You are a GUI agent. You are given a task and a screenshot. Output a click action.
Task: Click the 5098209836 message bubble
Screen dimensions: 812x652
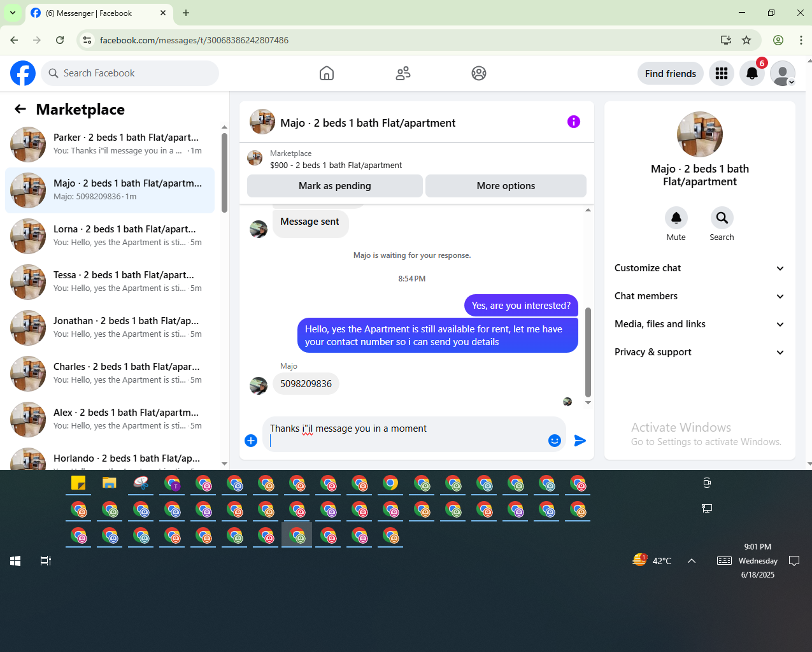point(306,384)
